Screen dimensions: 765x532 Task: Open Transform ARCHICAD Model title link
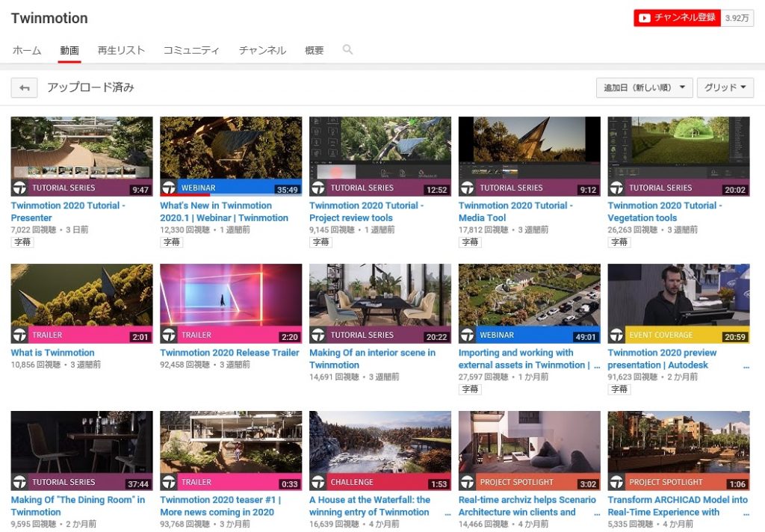[678, 506]
